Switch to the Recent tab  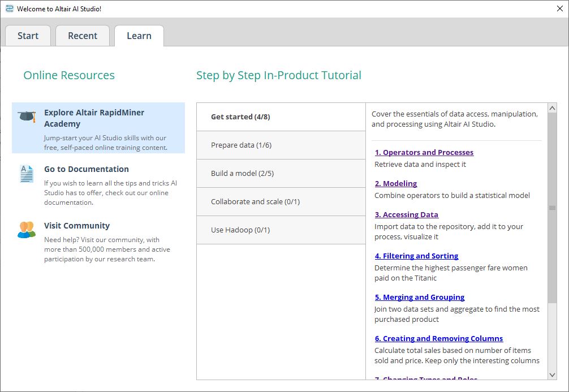[x=83, y=36]
